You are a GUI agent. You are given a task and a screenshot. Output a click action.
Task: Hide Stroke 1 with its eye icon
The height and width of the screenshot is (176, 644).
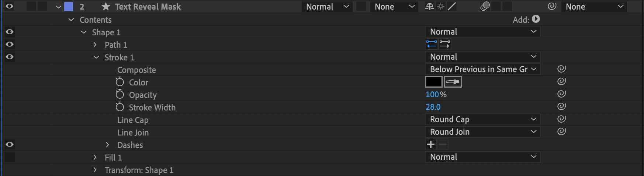pos(10,57)
